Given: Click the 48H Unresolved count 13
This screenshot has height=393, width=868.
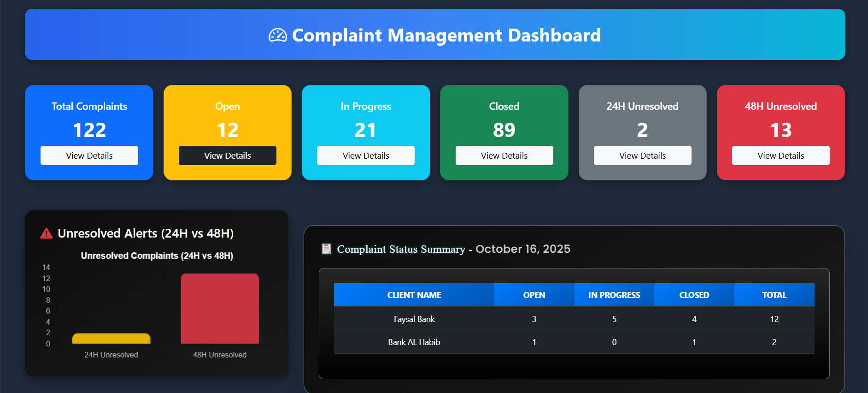Looking at the screenshot, I should pos(781,130).
